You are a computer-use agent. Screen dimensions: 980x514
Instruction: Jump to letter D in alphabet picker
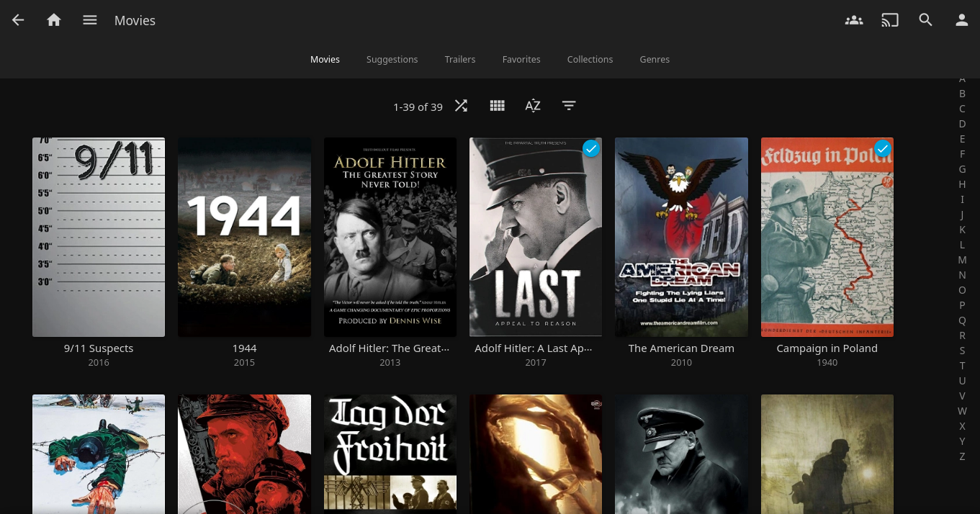(962, 124)
